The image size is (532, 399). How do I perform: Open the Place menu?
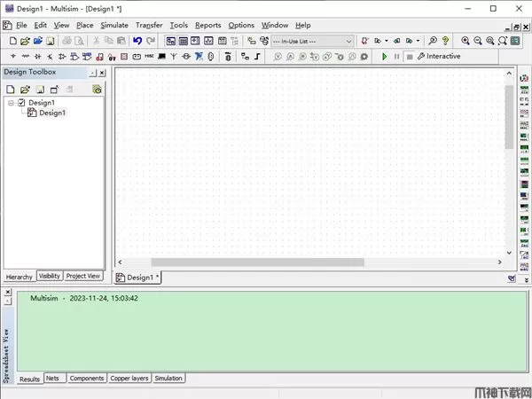pos(85,26)
